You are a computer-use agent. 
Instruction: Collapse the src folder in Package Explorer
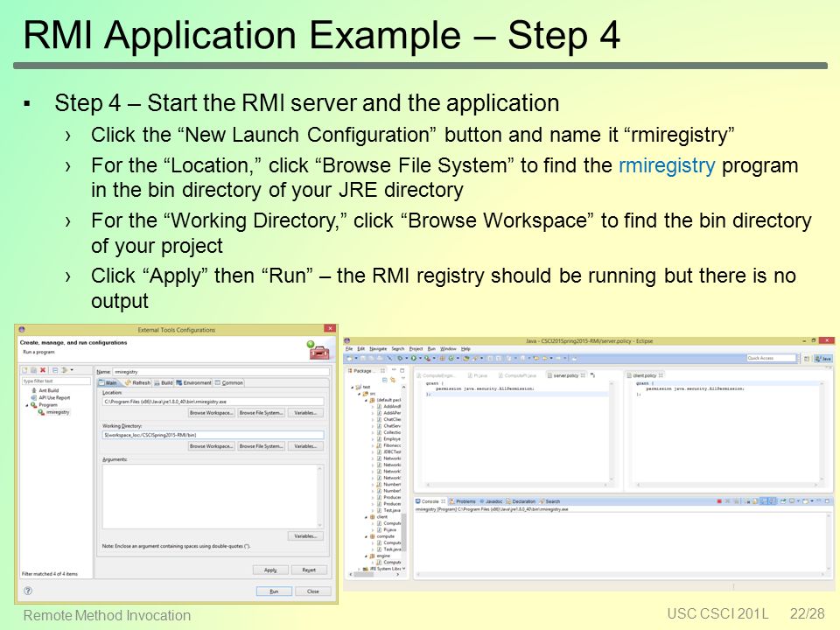pos(360,394)
